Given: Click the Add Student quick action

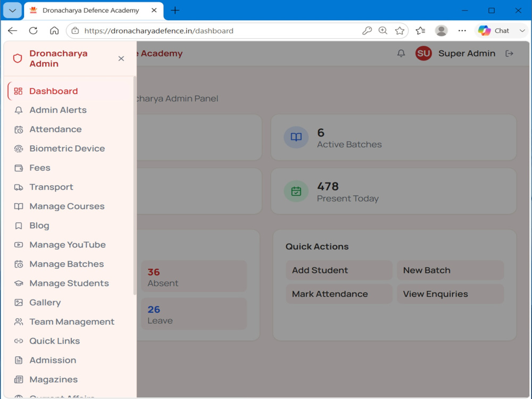Looking at the screenshot, I should click(x=339, y=270).
